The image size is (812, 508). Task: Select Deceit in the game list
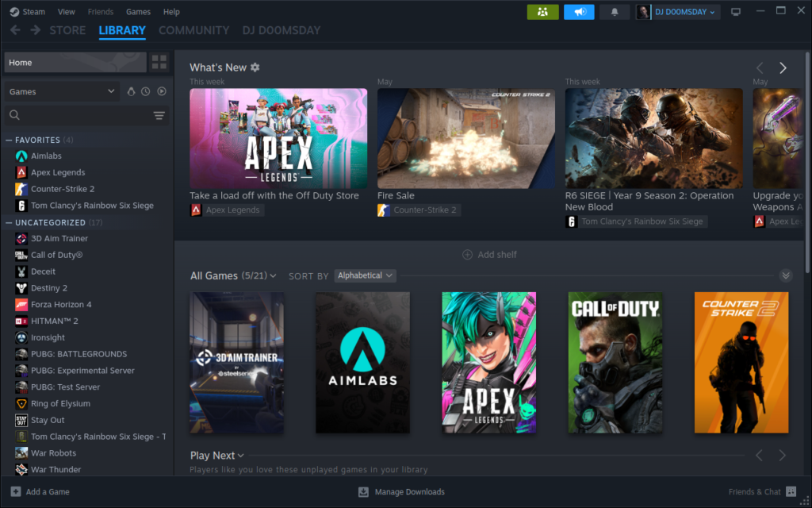[43, 271]
